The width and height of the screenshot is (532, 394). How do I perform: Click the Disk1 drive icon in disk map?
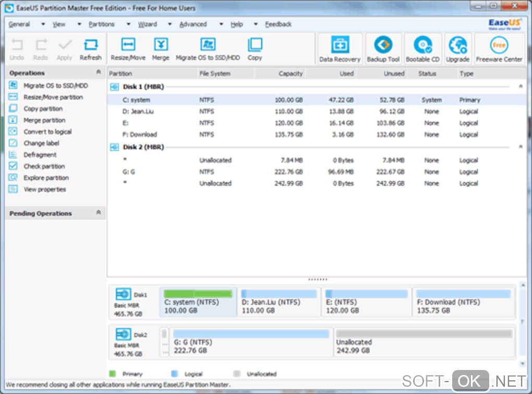(123, 294)
